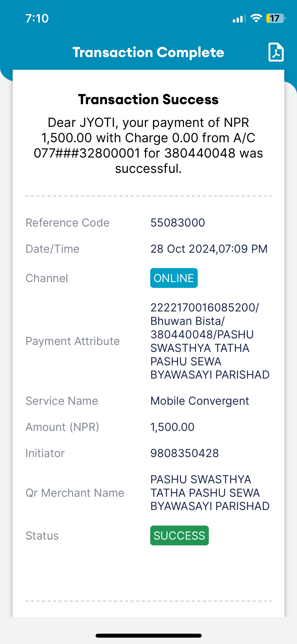The height and width of the screenshot is (644, 297).
Task: Download the receipt as PDF icon
Action: [276, 52]
